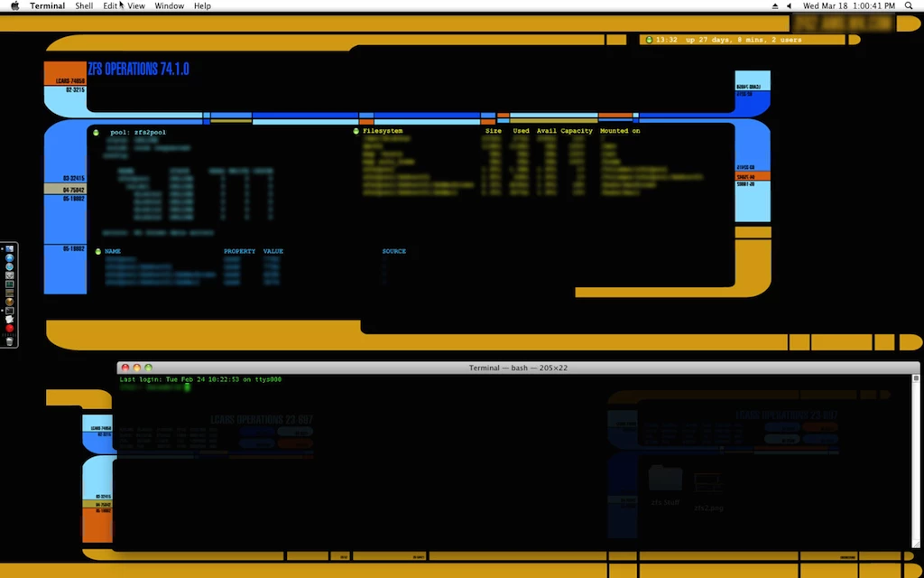The height and width of the screenshot is (578, 924).
Task: Click the white square dock icon
Action: [x=9, y=275]
